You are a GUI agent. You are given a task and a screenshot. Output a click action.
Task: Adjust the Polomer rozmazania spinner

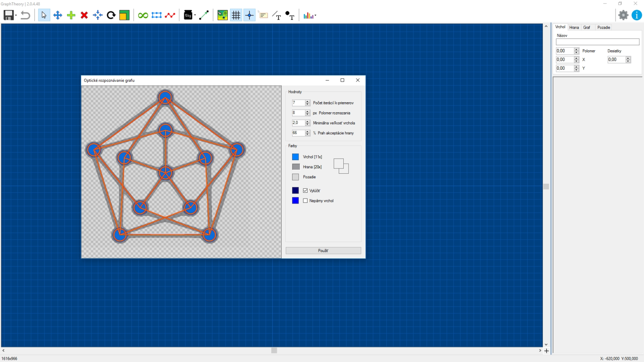(x=308, y=113)
